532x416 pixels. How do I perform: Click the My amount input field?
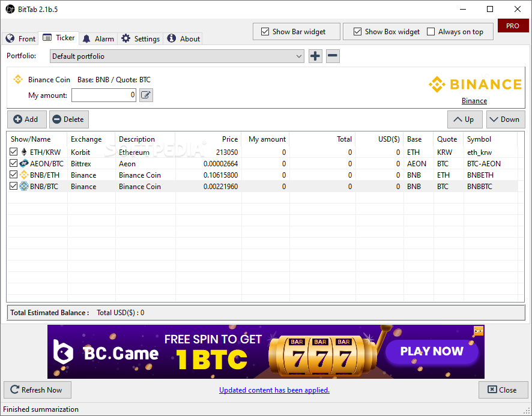click(x=103, y=95)
